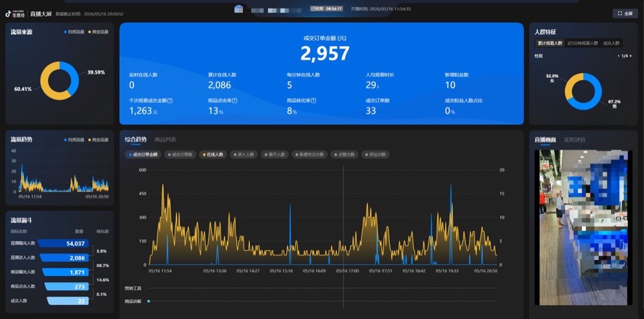Open help icon beside 商品转化率
This screenshot has height=319, width=644.
[x=314, y=100]
